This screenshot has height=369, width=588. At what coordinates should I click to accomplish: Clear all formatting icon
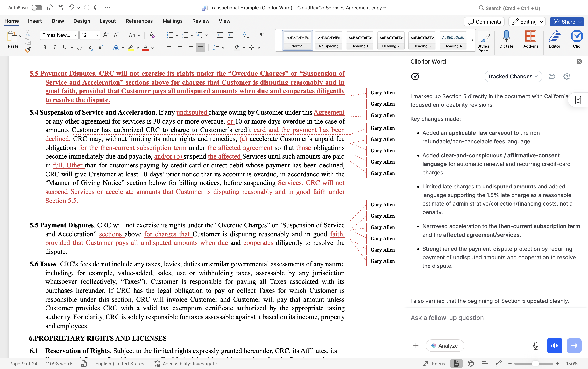(x=152, y=35)
